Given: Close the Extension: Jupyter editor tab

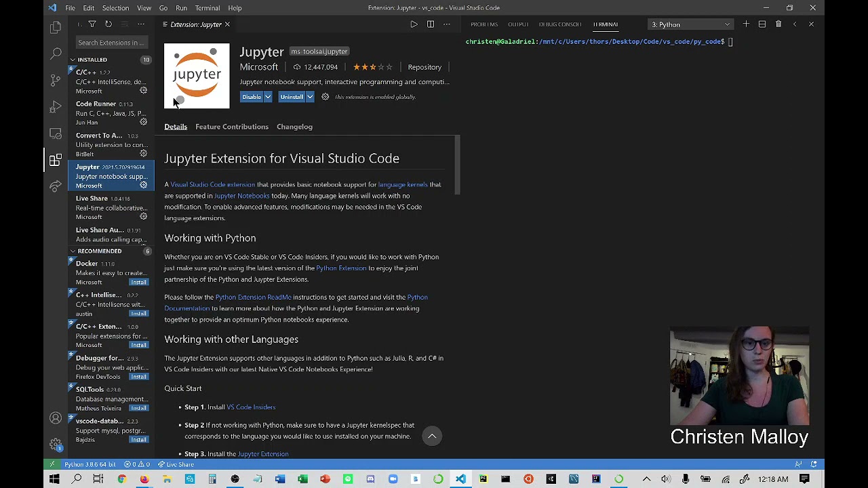Looking at the screenshot, I should click(227, 24).
